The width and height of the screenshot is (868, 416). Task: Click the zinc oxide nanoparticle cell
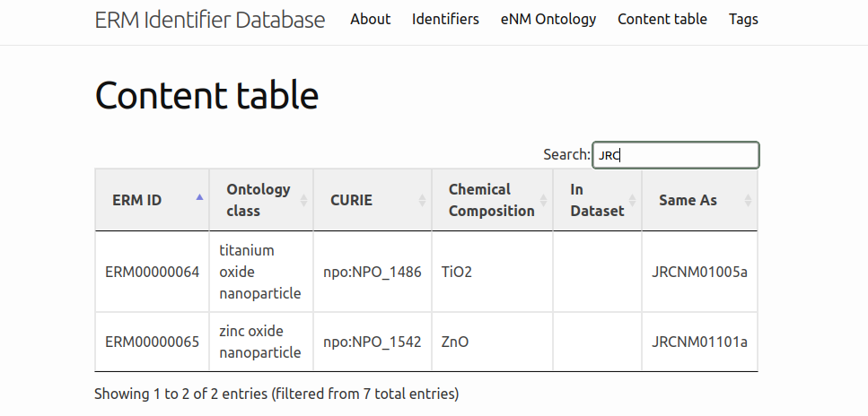point(259,342)
